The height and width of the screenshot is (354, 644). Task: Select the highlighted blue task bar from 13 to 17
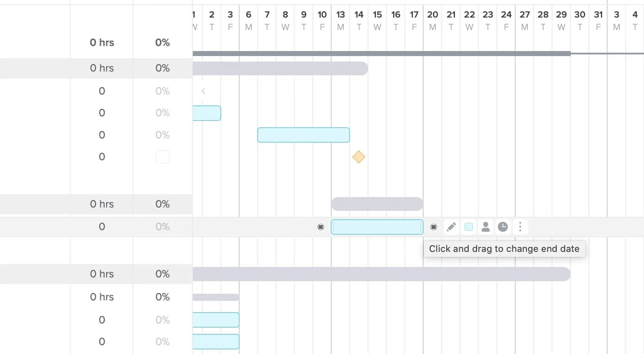pyautogui.click(x=377, y=227)
